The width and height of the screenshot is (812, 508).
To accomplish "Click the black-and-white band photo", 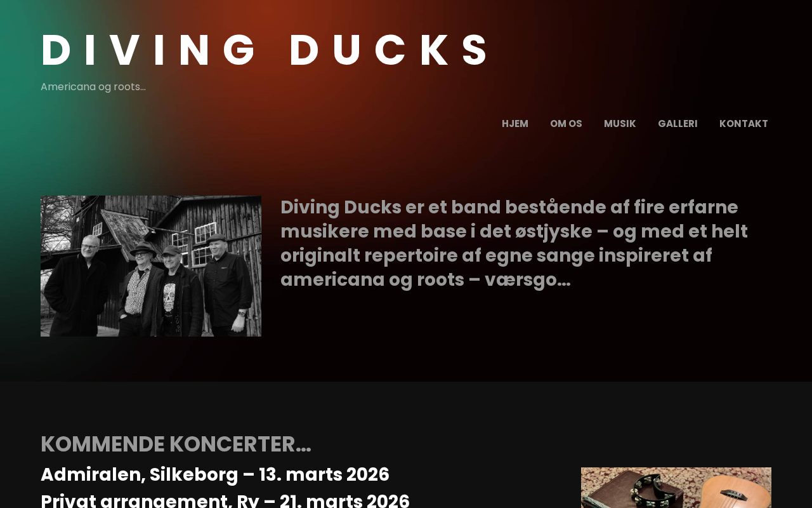I will [151, 266].
